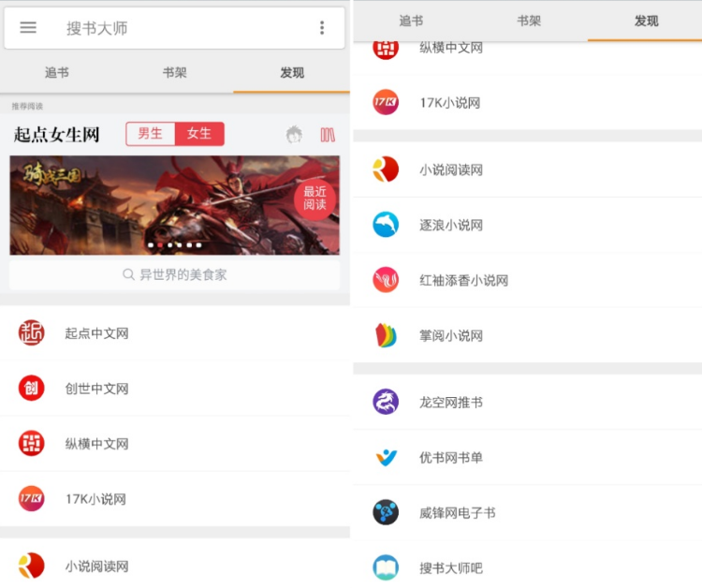Open 起点中文网 list entry
This screenshot has width=702, height=588.
[175, 332]
